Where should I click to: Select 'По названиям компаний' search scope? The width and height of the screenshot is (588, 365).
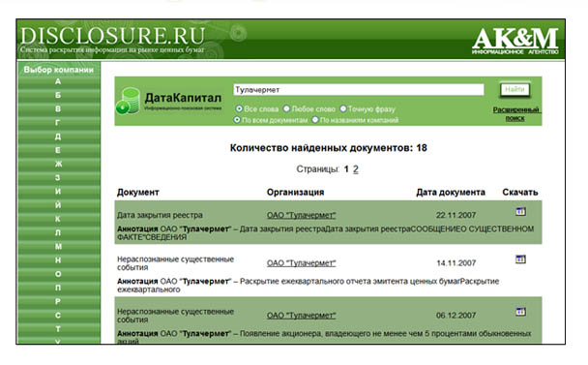point(315,120)
